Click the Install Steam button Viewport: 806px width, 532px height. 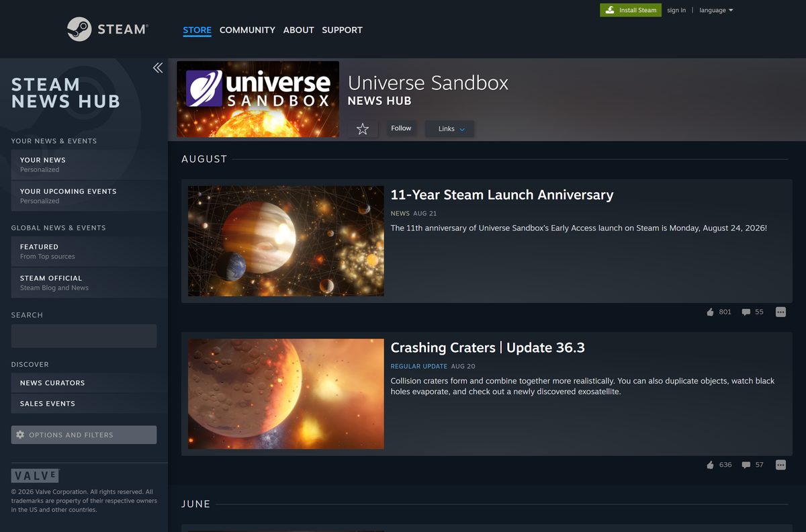pyautogui.click(x=631, y=10)
